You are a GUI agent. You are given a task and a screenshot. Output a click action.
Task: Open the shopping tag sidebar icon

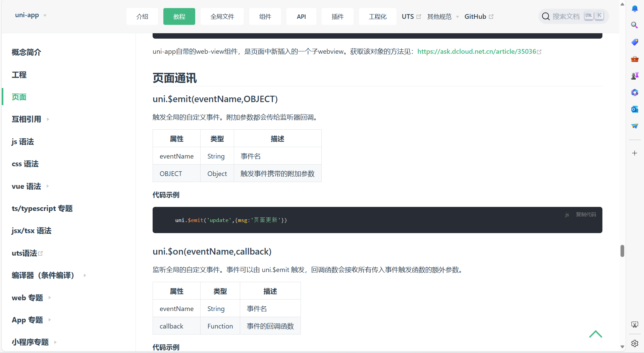tap(635, 42)
